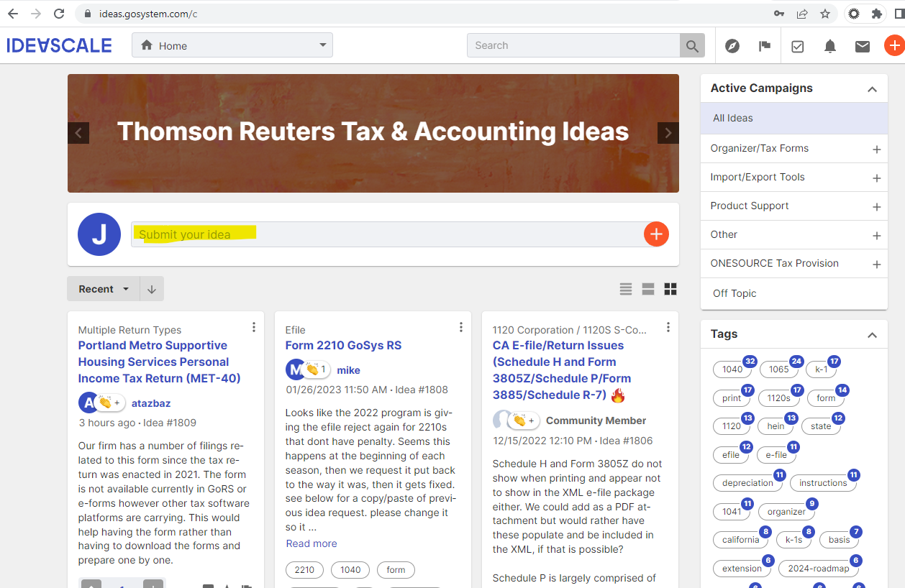Screen dimensions: 905x588
Task: Click the orange plus button in header
Action: click(x=894, y=45)
